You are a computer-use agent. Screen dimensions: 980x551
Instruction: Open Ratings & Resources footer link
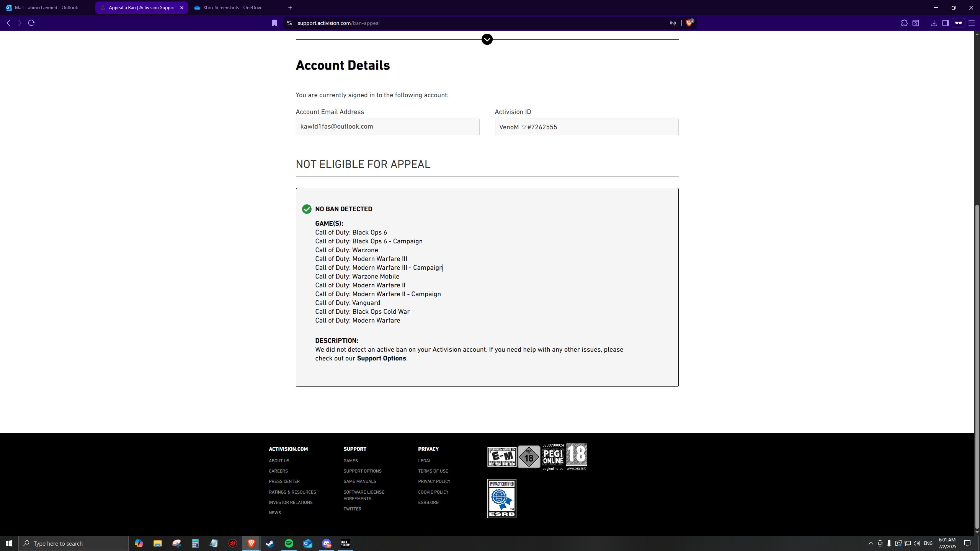pyautogui.click(x=292, y=492)
